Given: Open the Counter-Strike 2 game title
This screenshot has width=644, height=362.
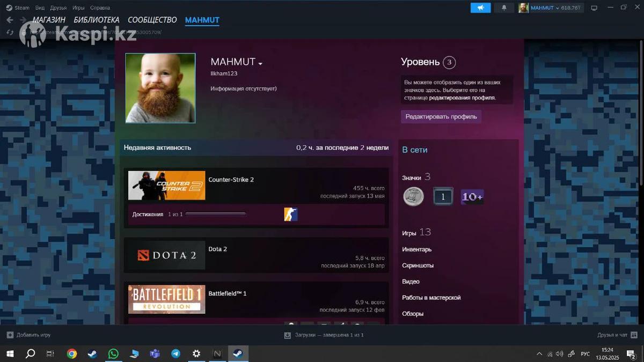Looking at the screenshot, I should 231,180.
